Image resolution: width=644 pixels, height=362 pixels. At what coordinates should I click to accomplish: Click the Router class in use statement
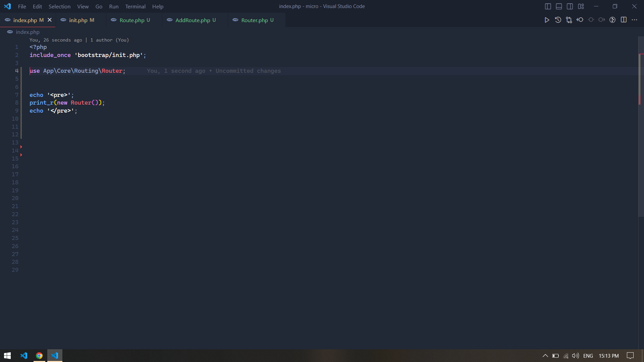112,71
